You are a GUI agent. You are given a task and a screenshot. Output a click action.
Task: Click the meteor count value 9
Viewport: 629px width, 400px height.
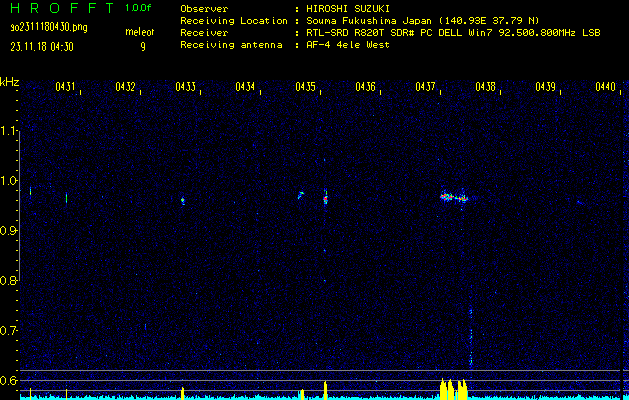click(142, 46)
